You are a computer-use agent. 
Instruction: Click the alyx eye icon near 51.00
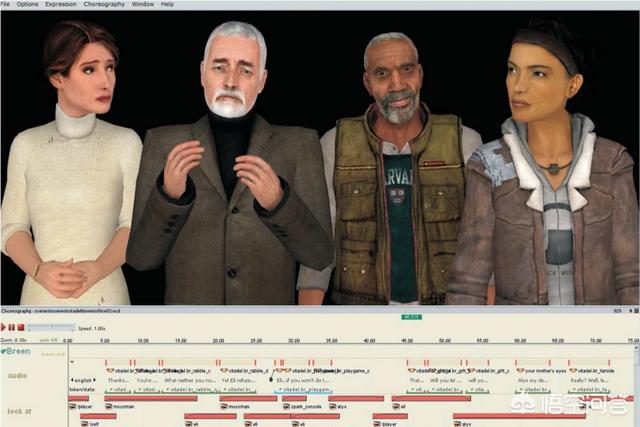point(457,424)
